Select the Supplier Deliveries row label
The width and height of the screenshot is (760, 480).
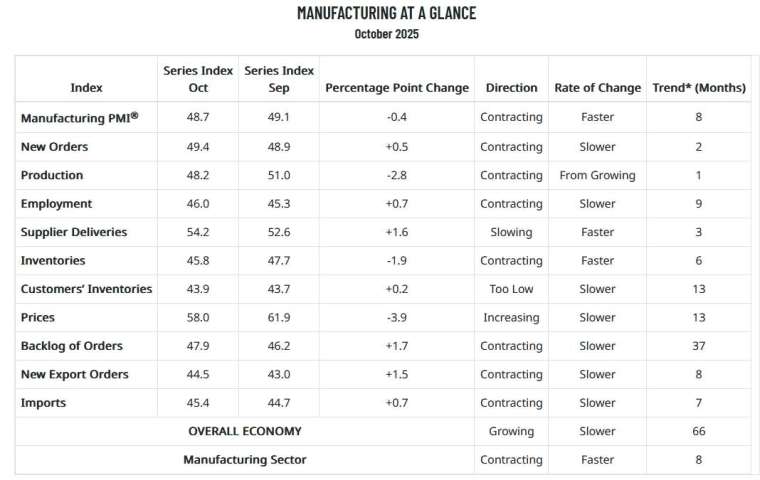(x=74, y=232)
